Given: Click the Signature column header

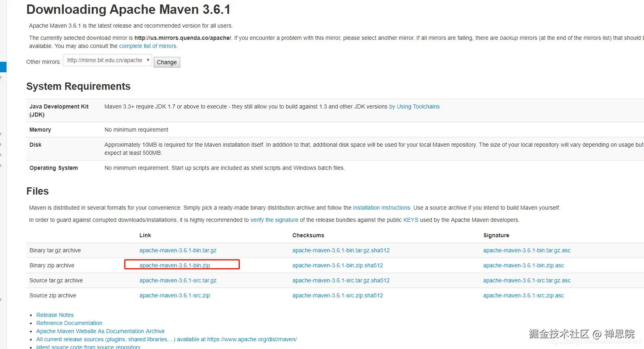Looking at the screenshot, I should pyautogui.click(x=496, y=235).
